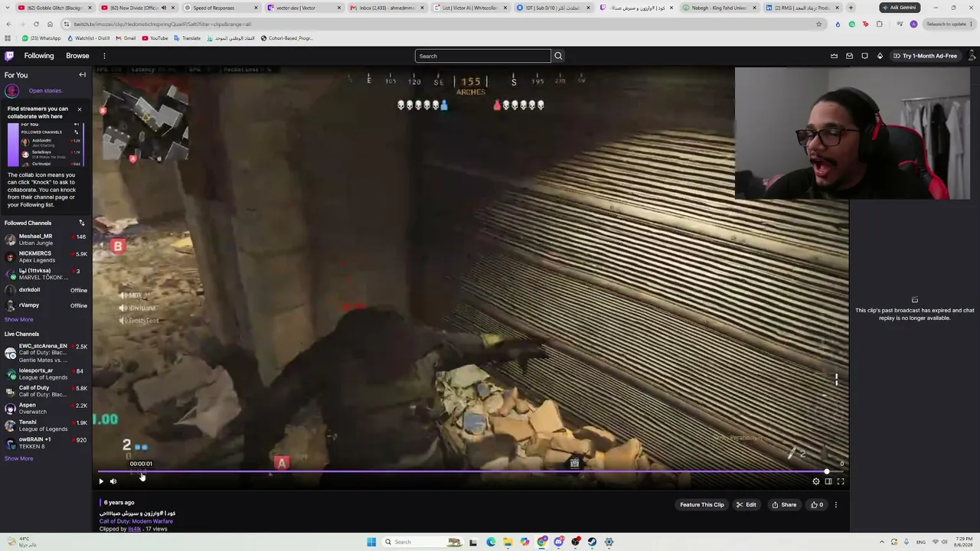The height and width of the screenshot is (551, 980).
Task: Edit the clip
Action: tap(746, 505)
